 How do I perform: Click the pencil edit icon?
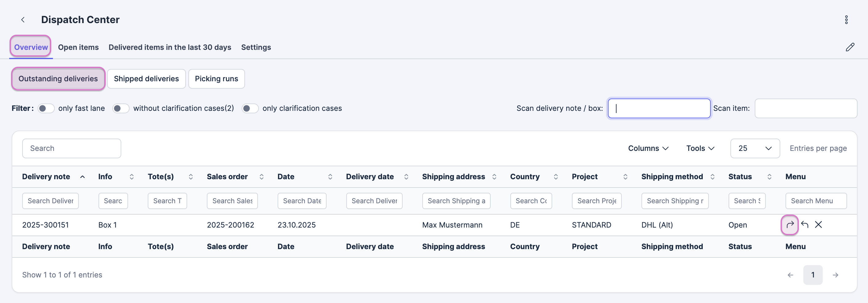click(850, 47)
